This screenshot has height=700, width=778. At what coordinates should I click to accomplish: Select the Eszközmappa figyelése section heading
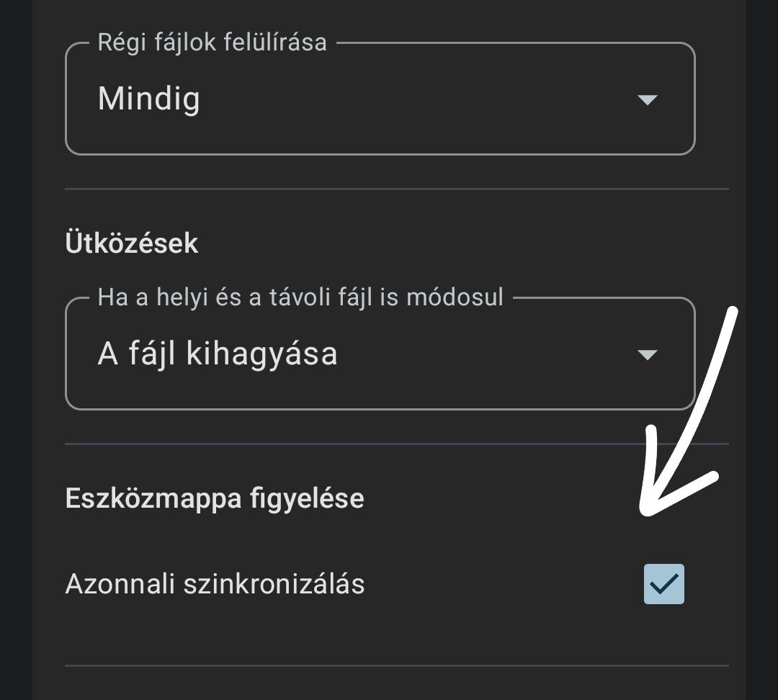coord(215,498)
